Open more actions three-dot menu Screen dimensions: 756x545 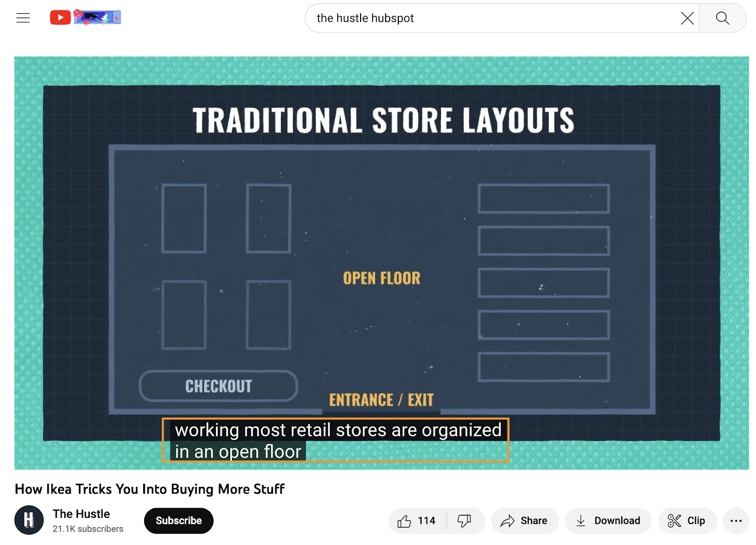736,521
